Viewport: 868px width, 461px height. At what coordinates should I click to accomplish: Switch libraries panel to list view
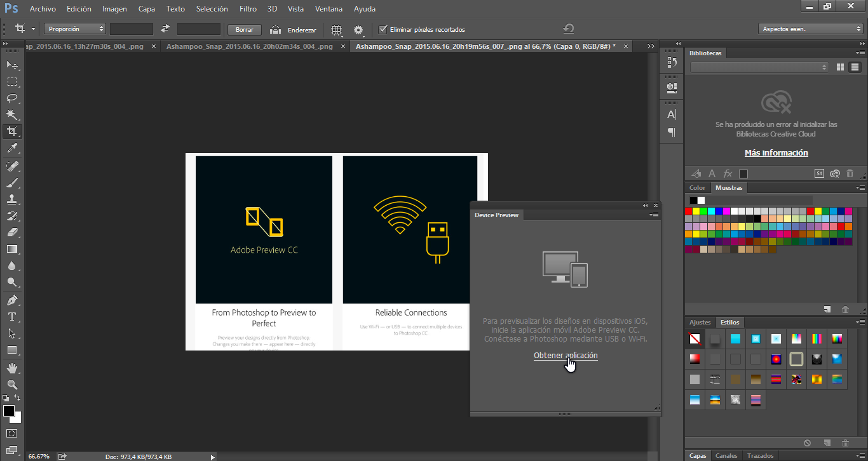[x=855, y=67]
